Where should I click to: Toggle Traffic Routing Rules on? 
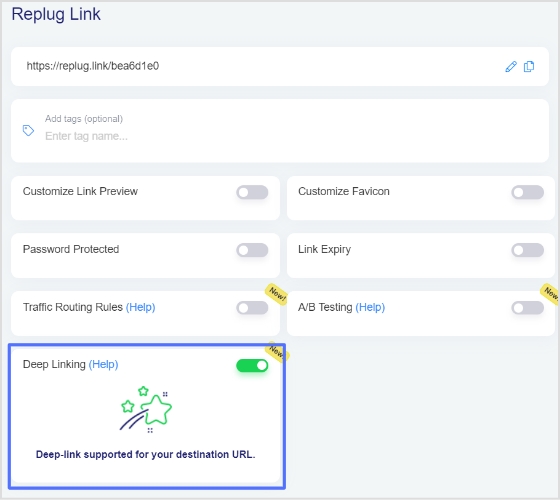coord(252,308)
